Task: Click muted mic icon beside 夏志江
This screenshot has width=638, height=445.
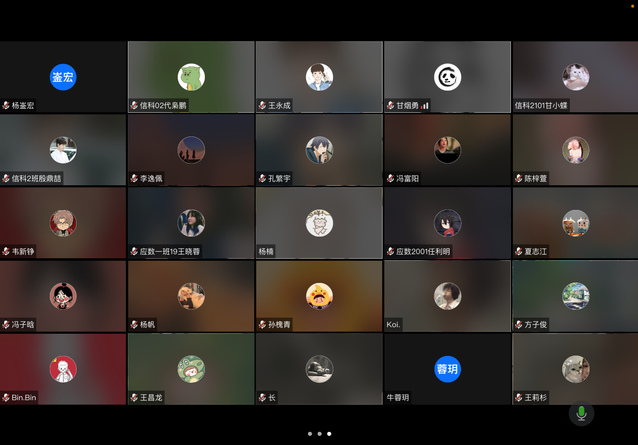Action: click(518, 251)
